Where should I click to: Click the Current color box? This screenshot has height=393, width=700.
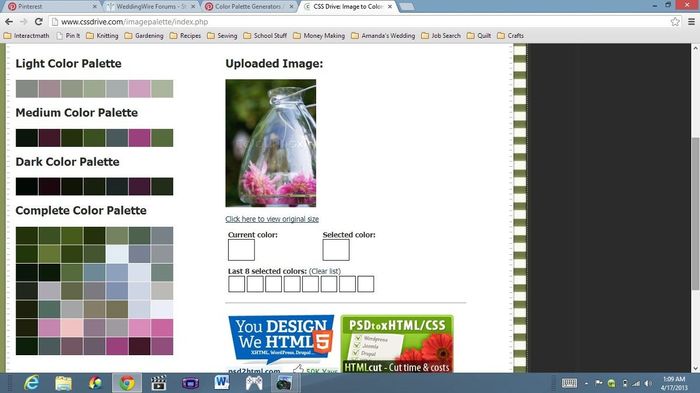click(241, 250)
